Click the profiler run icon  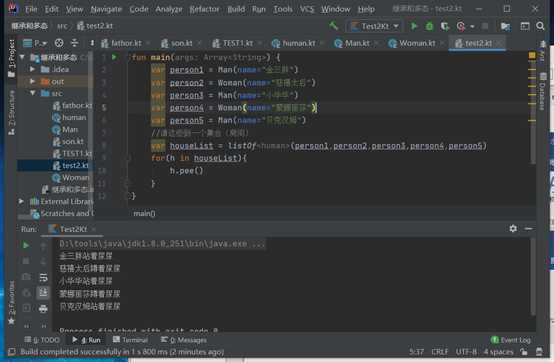[x=461, y=26]
